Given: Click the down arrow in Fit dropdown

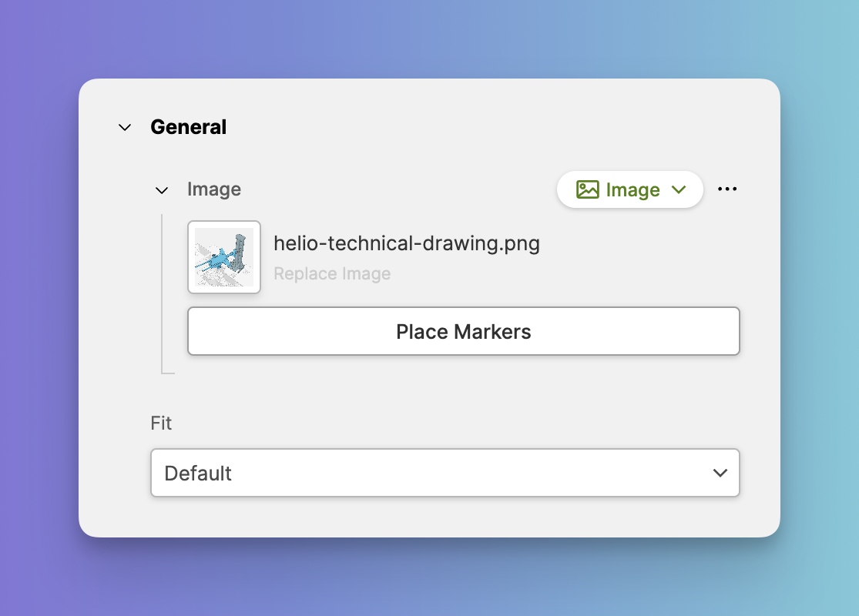Looking at the screenshot, I should click(720, 473).
